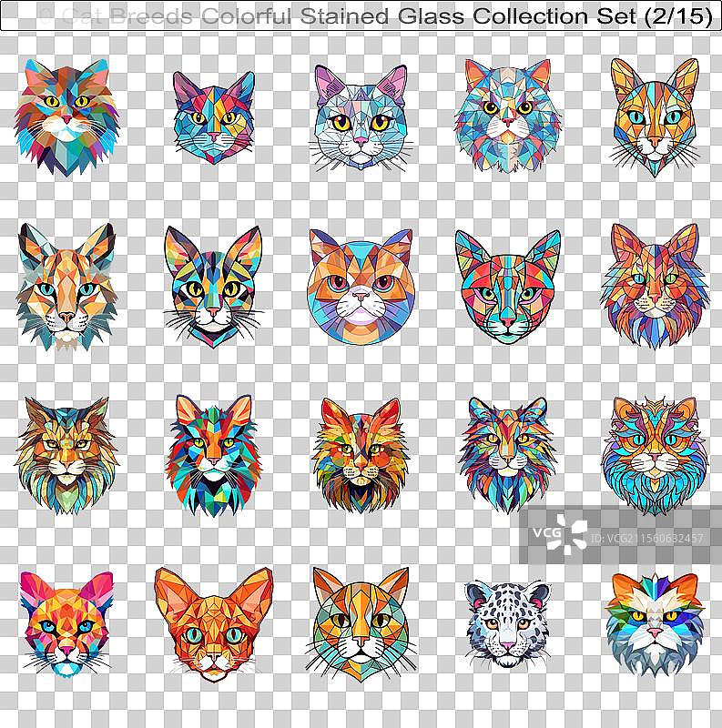Select the ornate swirl-patterned cat with turquoise beard

point(655,456)
